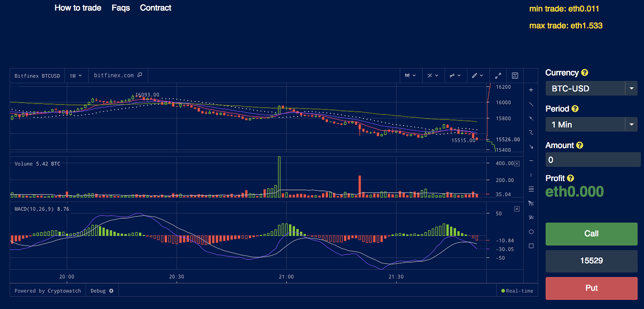This screenshot has width=644, height=309.
Task: Toggle the Real-time status indicator
Action: tap(517, 291)
